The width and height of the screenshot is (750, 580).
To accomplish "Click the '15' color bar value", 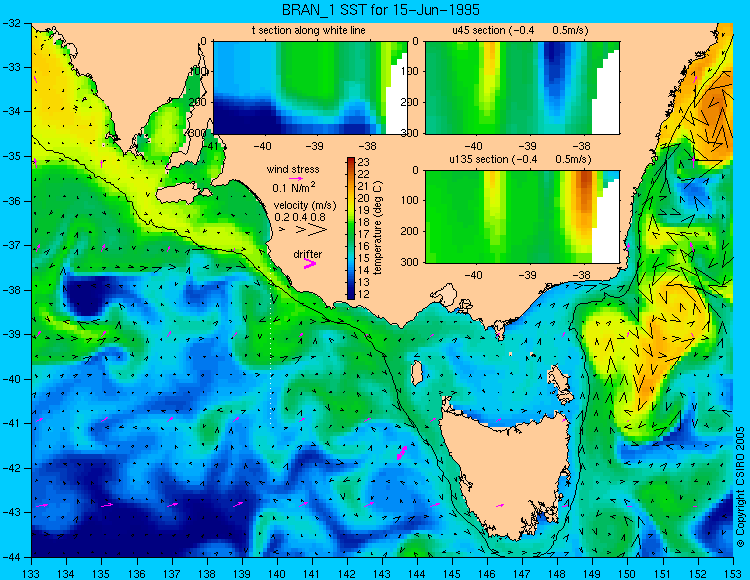I will tap(364, 258).
